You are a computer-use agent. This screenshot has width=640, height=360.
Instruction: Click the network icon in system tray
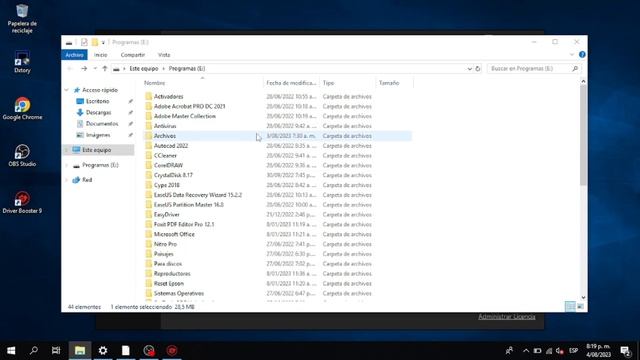(549, 351)
